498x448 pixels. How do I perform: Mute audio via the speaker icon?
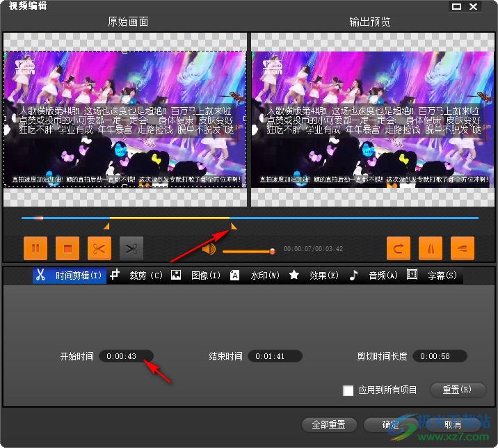(209, 249)
